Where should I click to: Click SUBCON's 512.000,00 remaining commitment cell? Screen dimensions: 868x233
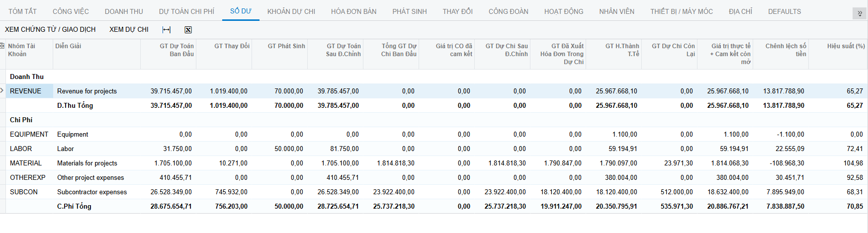click(669, 192)
